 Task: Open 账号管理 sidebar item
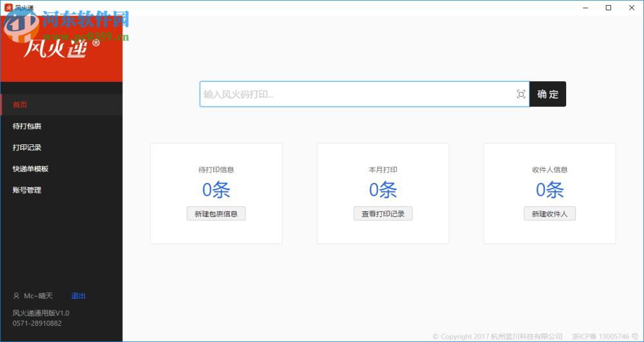[61, 190]
